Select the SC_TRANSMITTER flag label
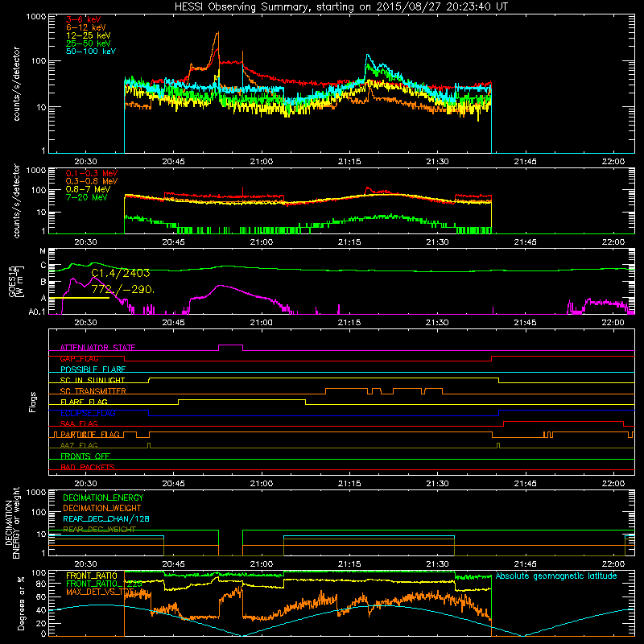 pyautogui.click(x=93, y=391)
